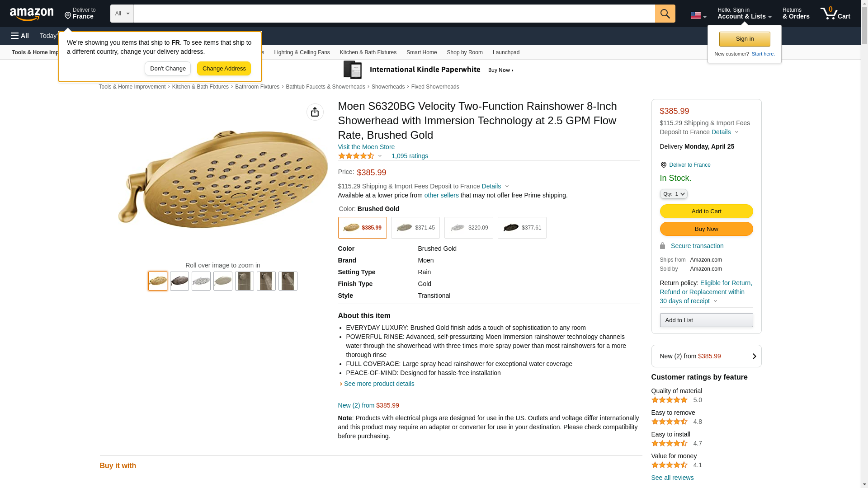
Task: Click the Amazon logo
Action: [32, 14]
